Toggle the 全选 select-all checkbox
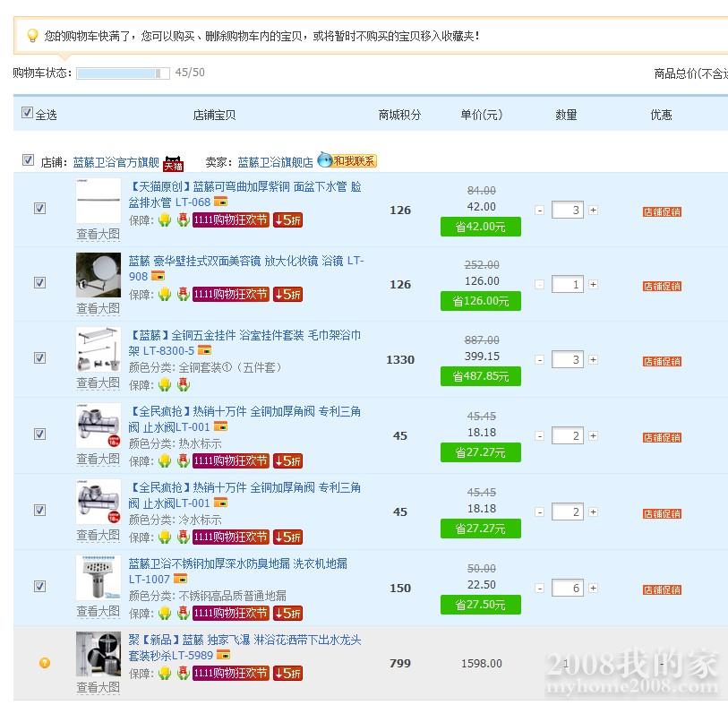The image size is (728, 705). (27, 114)
